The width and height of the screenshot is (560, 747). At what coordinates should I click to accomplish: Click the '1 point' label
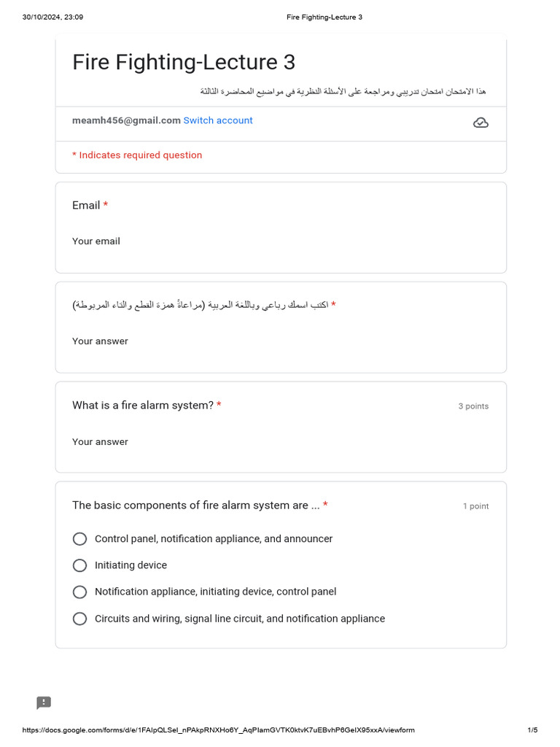point(475,506)
